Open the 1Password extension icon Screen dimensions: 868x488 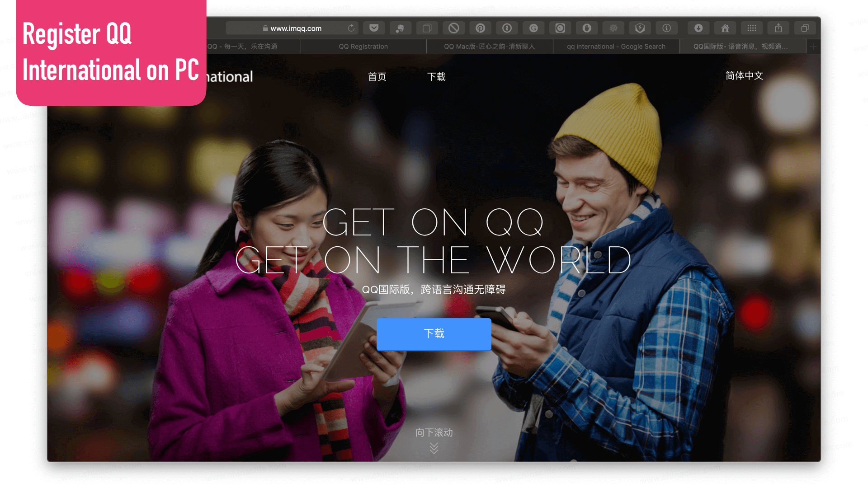coord(507,28)
